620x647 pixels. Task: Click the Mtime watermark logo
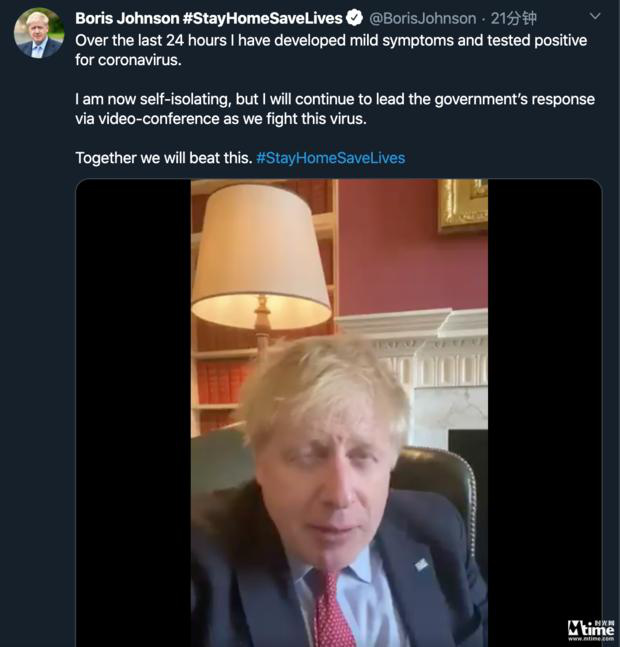tap(591, 630)
